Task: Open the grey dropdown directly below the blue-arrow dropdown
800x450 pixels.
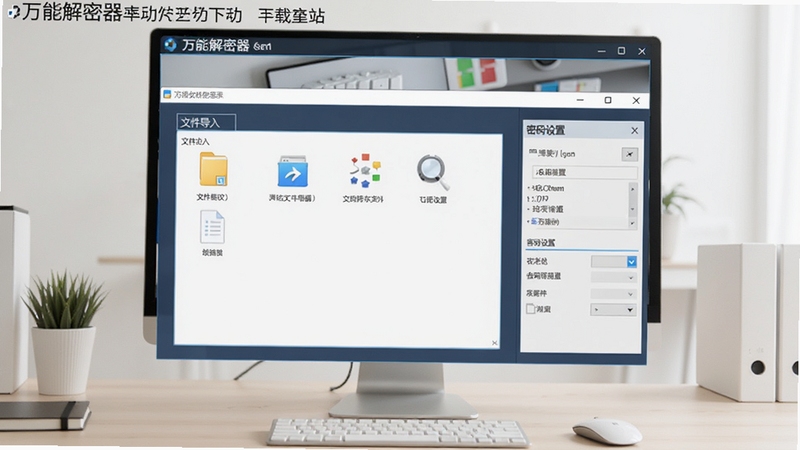Action: click(614, 277)
